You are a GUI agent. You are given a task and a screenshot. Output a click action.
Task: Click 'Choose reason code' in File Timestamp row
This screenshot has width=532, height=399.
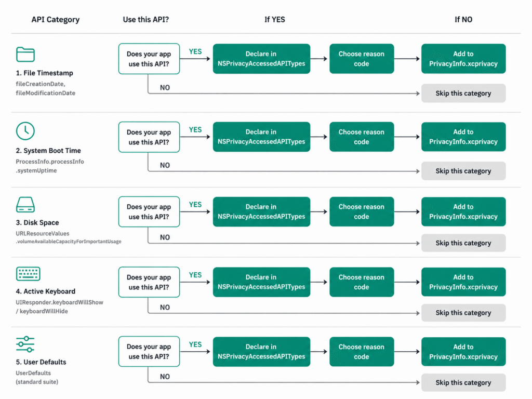[362, 59]
